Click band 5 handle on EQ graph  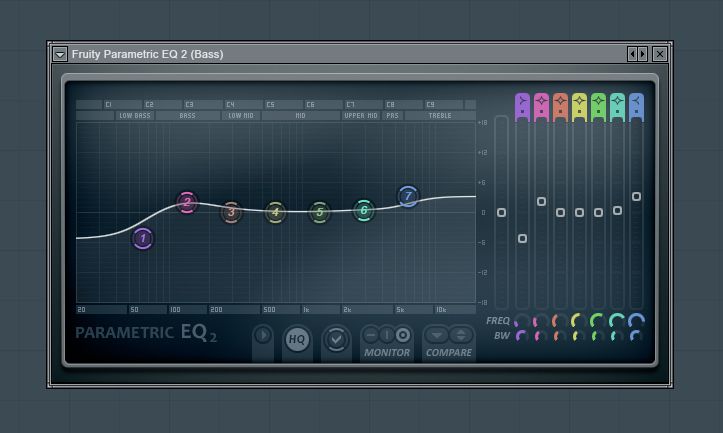coord(320,213)
